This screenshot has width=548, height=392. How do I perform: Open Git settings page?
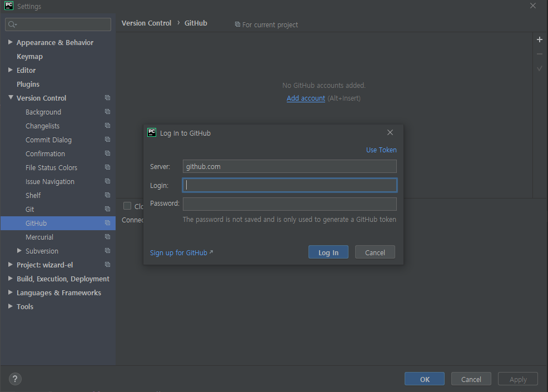click(29, 209)
